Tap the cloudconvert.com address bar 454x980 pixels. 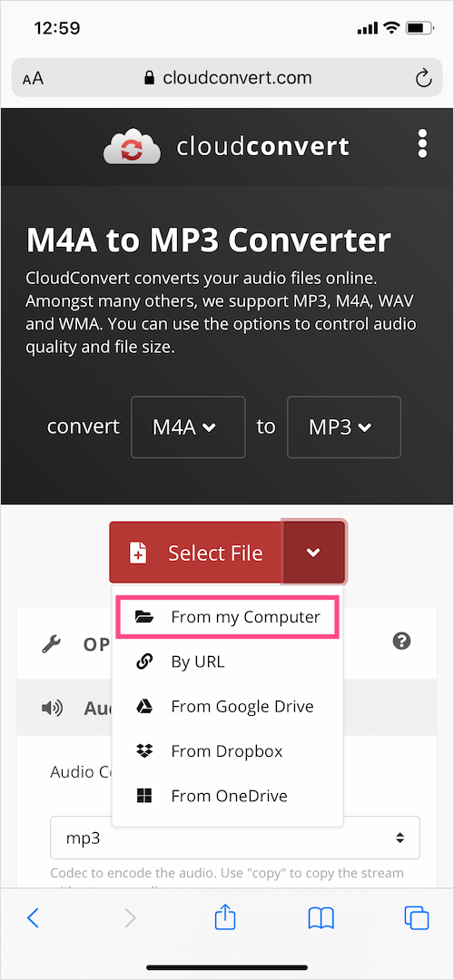227,78
